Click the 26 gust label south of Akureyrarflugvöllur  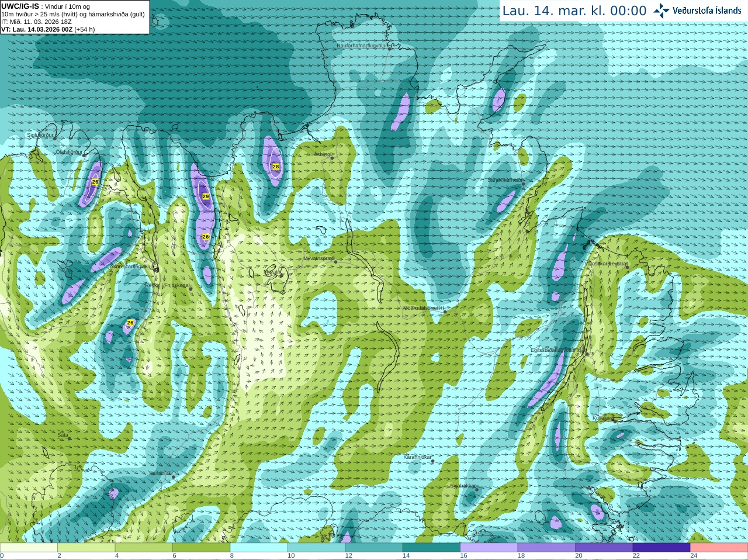(x=130, y=323)
